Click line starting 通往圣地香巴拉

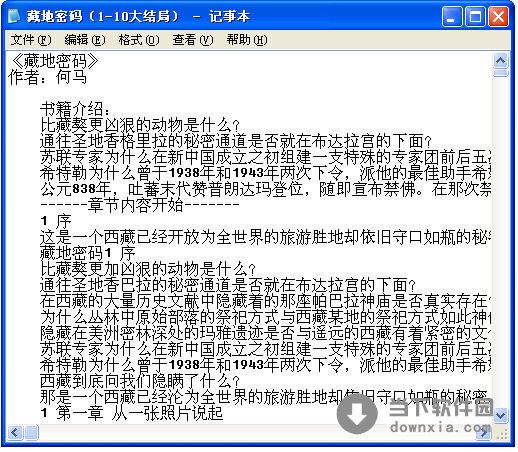click(228, 285)
